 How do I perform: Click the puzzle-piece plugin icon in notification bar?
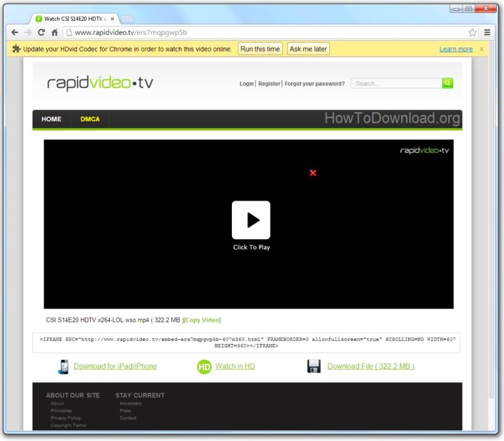[16, 49]
